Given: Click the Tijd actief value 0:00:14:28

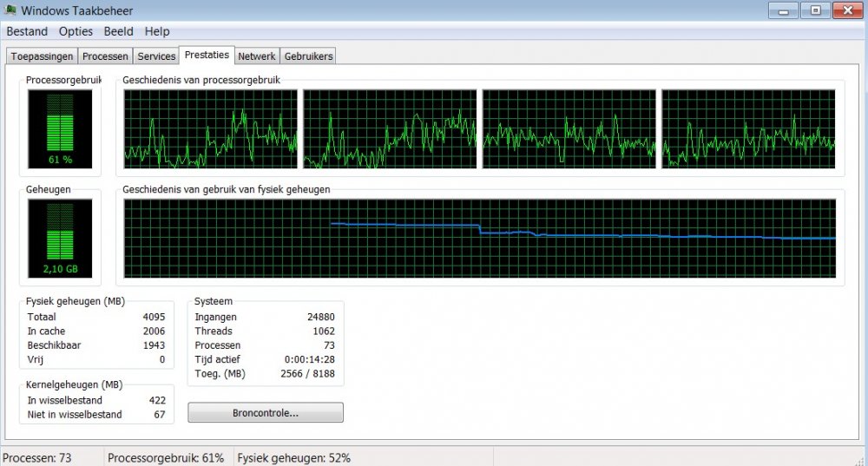Looking at the screenshot, I should tap(310, 360).
